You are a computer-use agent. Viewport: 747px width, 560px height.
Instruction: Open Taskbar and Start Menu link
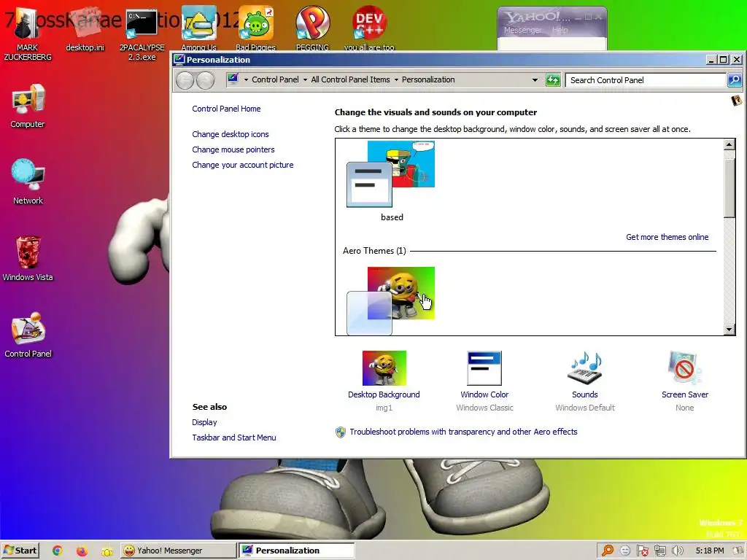coord(234,437)
